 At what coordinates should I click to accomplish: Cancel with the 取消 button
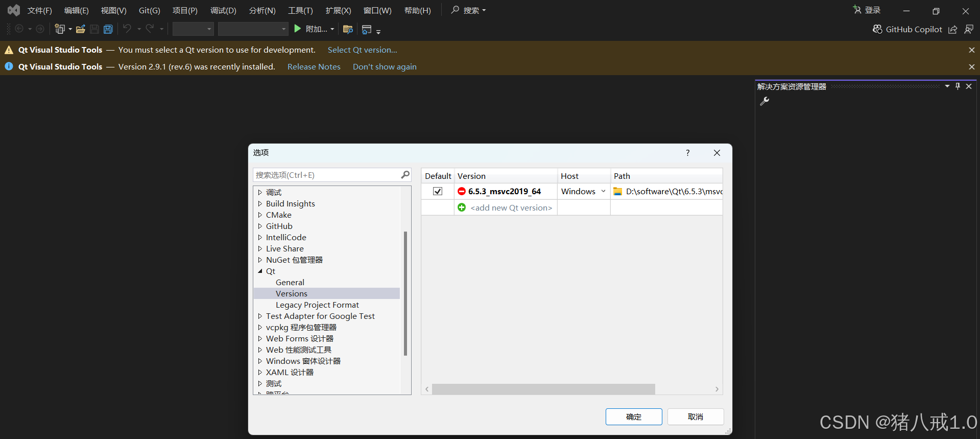click(x=696, y=417)
